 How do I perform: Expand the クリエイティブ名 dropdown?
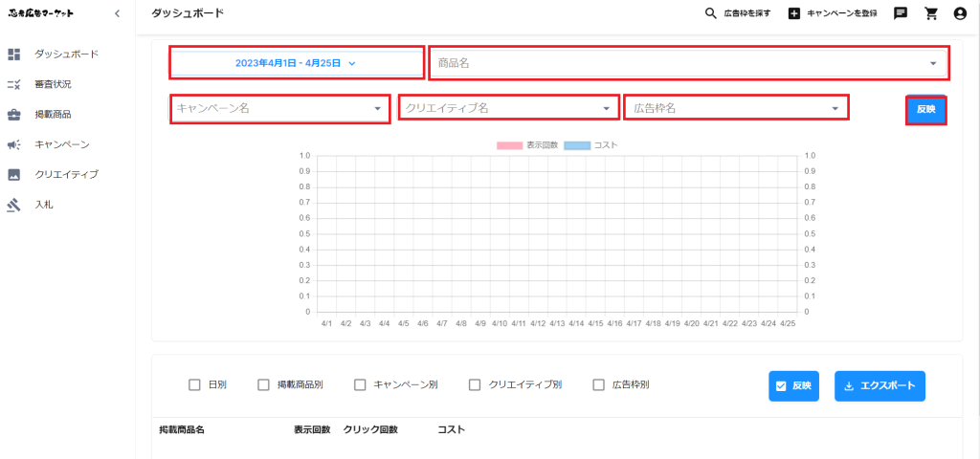click(509, 109)
